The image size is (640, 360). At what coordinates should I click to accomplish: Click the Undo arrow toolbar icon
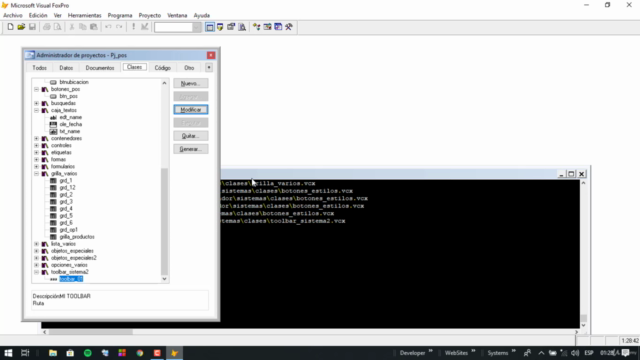click(108, 27)
